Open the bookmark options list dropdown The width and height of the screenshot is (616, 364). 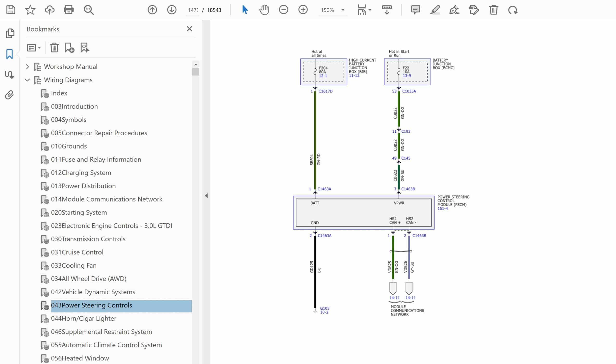[34, 48]
